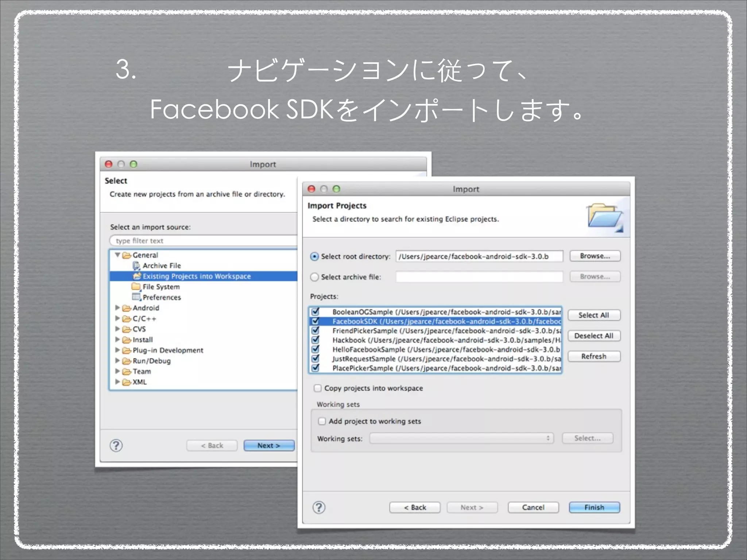Collapse the General tree node
This screenshot has height=560, width=747.
[117, 255]
